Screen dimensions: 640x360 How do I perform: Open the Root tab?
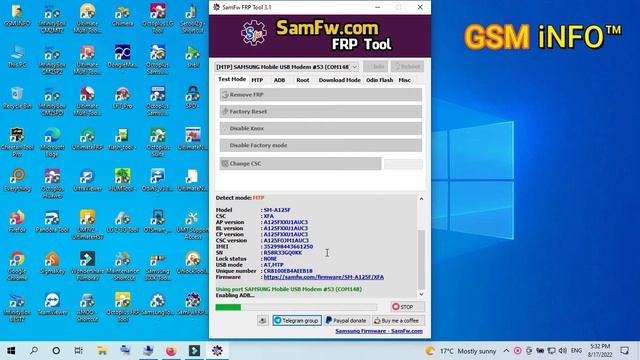pyautogui.click(x=303, y=80)
